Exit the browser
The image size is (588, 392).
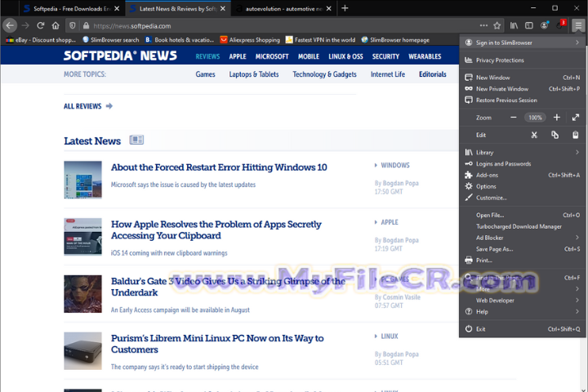coord(523,329)
